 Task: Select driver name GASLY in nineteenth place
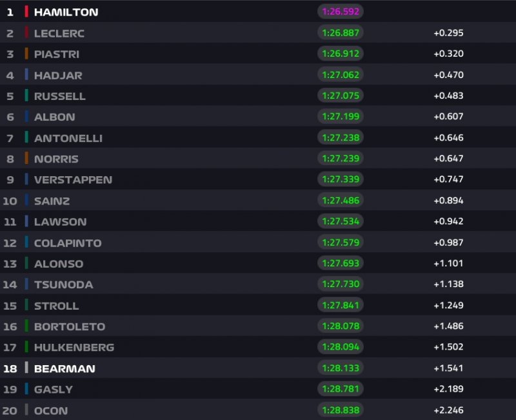pyautogui.click(x=54, y=390)
